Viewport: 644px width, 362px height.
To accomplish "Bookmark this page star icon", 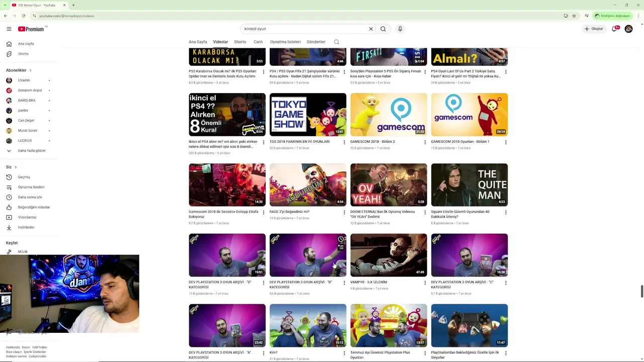I will (x=574, y=16).
